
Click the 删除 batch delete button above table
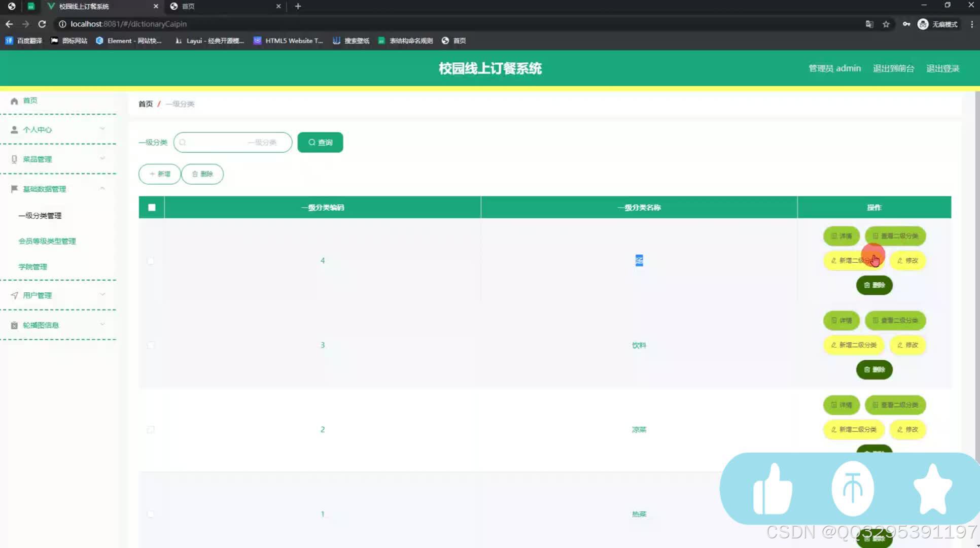(202, 174)
